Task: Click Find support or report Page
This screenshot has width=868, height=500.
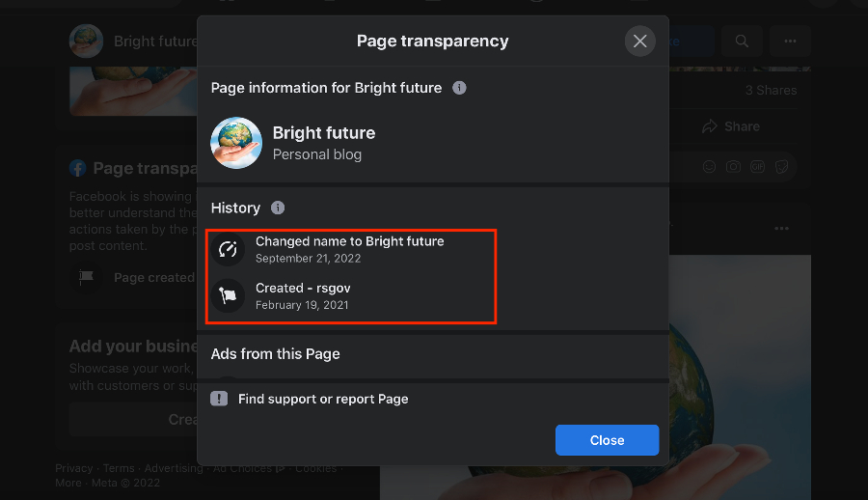Action: pyautogui.click(x=323, y=399)
